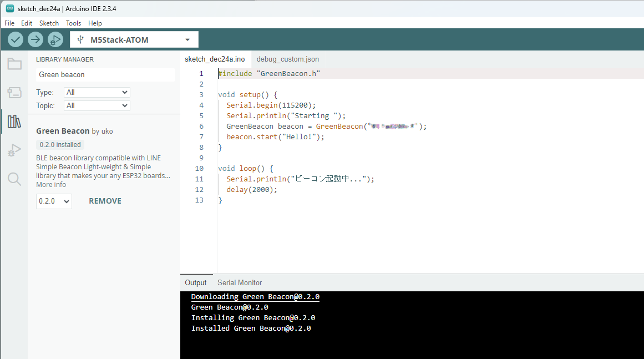Upload the sketch with the arrow button
Viewport: 644px width, 359px height.
pyautogui.click(x=36, y=39)
